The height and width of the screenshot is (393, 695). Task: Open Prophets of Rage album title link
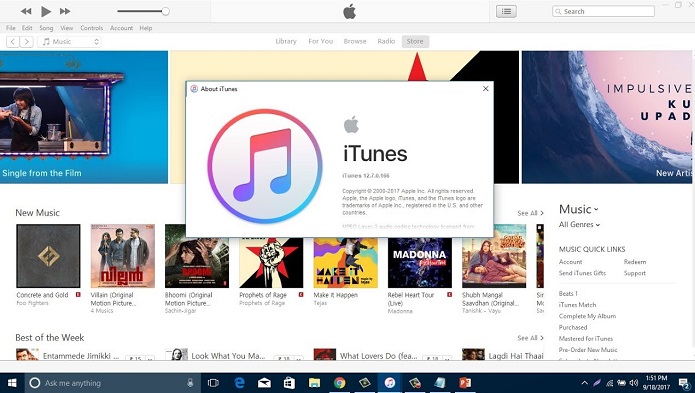click(263, 295)
